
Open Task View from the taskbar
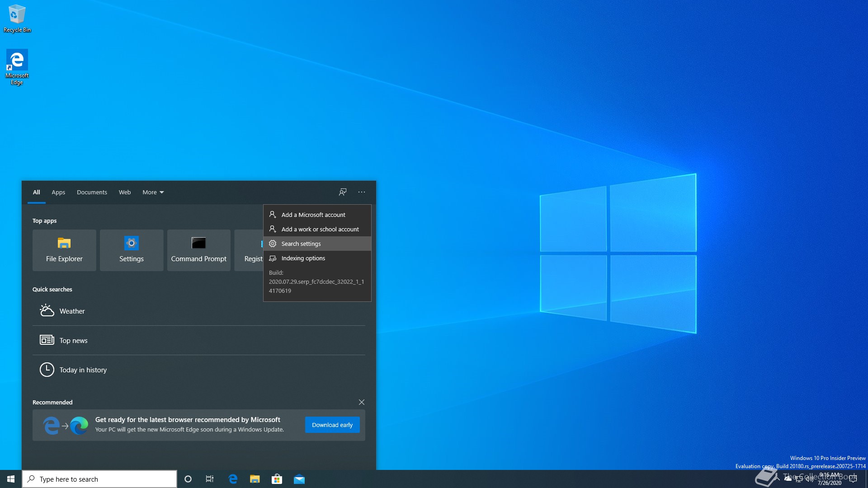coord(210,479)
